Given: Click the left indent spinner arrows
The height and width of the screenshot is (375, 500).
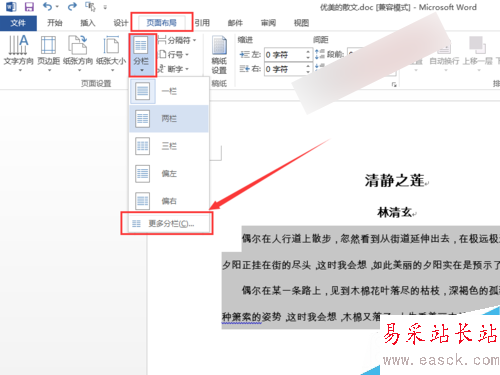Looking at the screenshot, I should tap(308, 55).
